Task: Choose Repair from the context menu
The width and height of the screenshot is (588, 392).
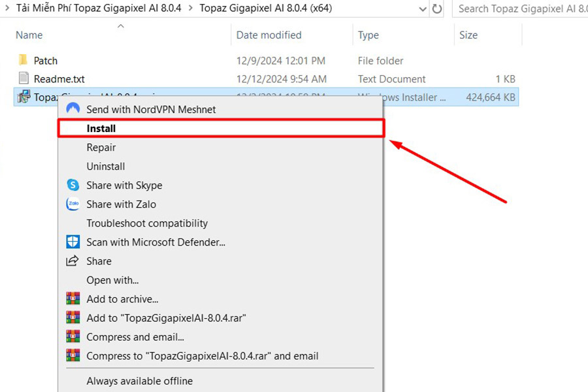Action: [x=221, y=148]
